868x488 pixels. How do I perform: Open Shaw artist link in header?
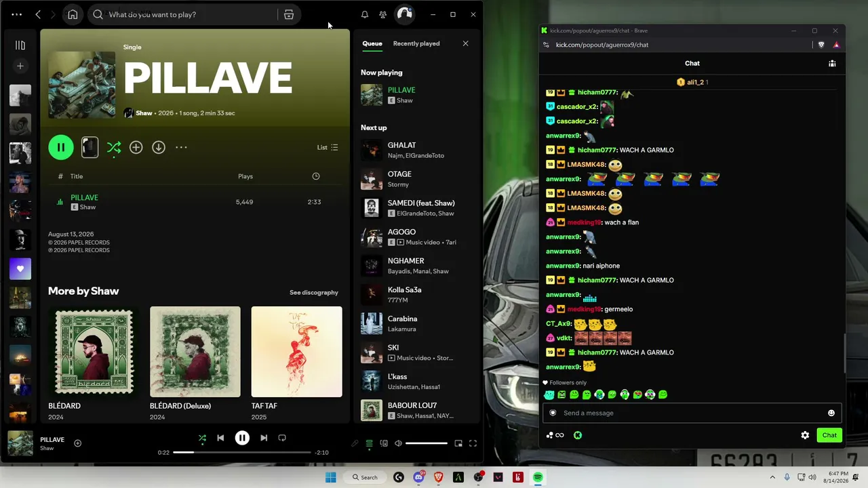pyautogui.click(x=144, y=113)
